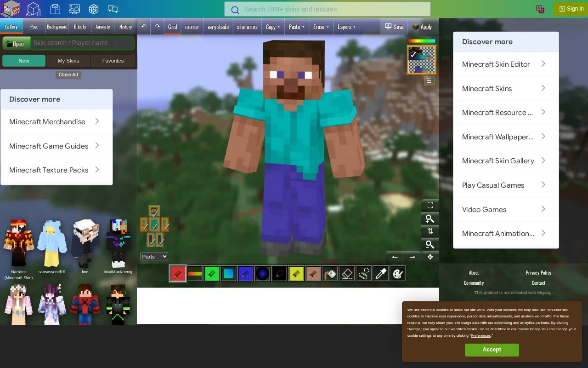Flip the model with up-down arrows
Viewport: 588px width, 368px height.
coord(430,231)
